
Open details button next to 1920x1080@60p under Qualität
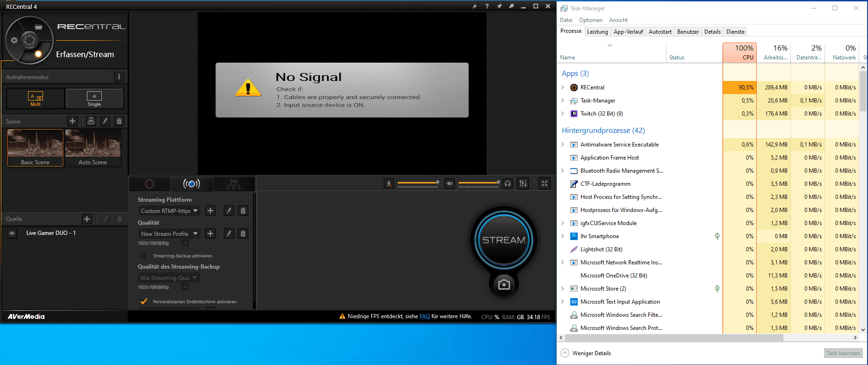point(185,243)
